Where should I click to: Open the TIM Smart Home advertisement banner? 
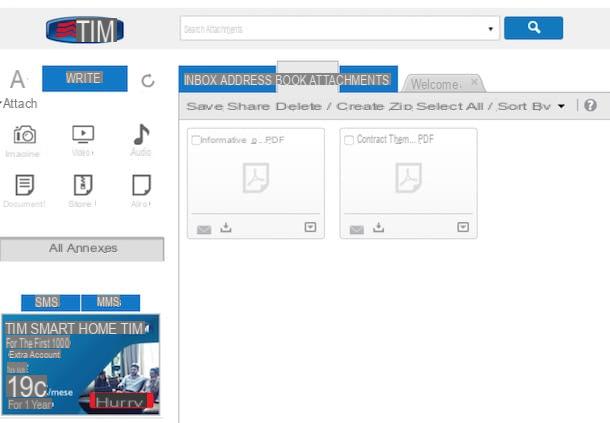point(81,364)
